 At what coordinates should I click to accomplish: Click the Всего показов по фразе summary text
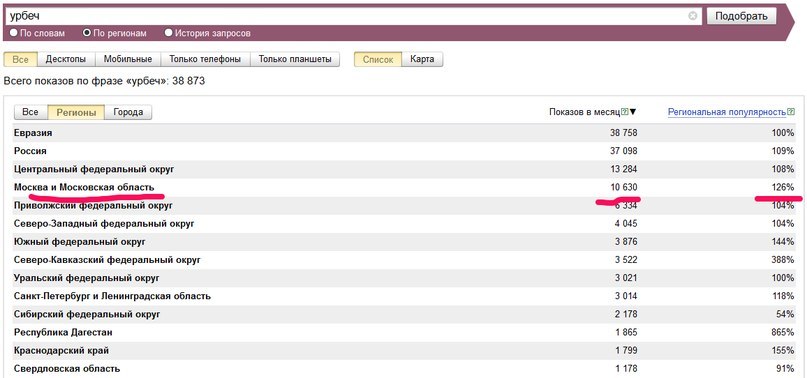104,81
